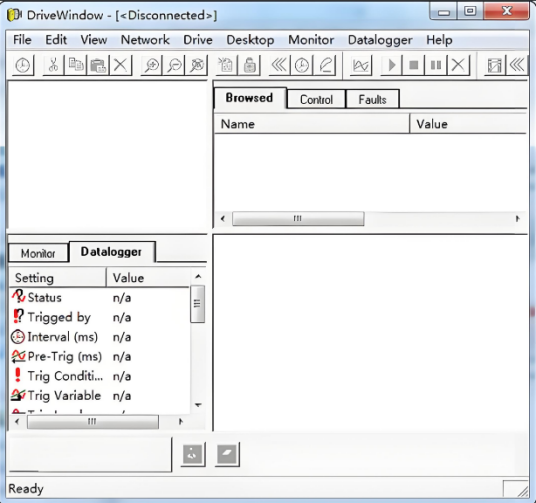Select the Interval (ms) n/a value
Screen dimensions: 536x503
coord(122,337)
